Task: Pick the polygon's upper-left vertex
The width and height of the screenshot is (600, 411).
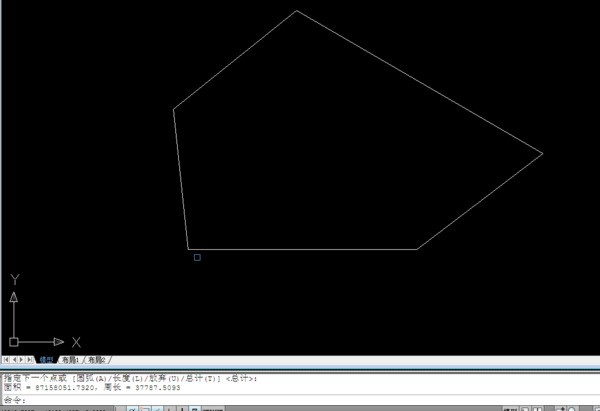Action: tap(174, 109)
